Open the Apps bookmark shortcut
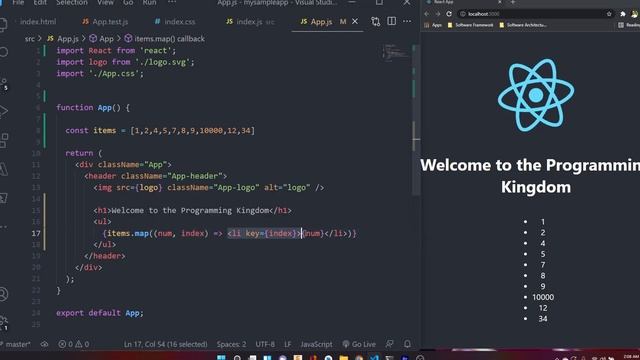 pos(433,25)
